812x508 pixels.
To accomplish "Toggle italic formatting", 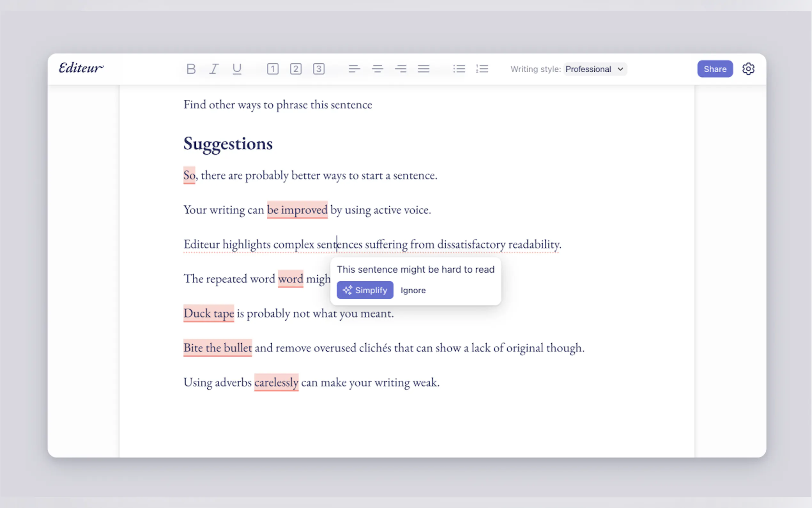I will [x=214, y=69].
